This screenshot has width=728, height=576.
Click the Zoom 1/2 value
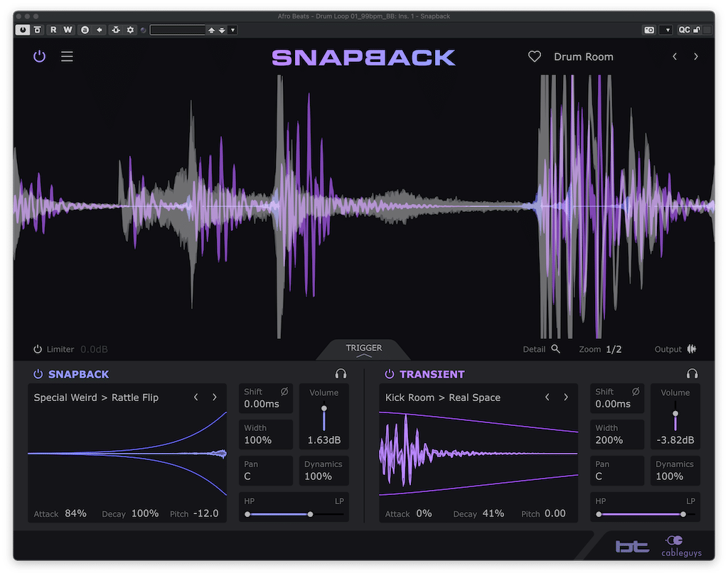(x=614, y=349)
